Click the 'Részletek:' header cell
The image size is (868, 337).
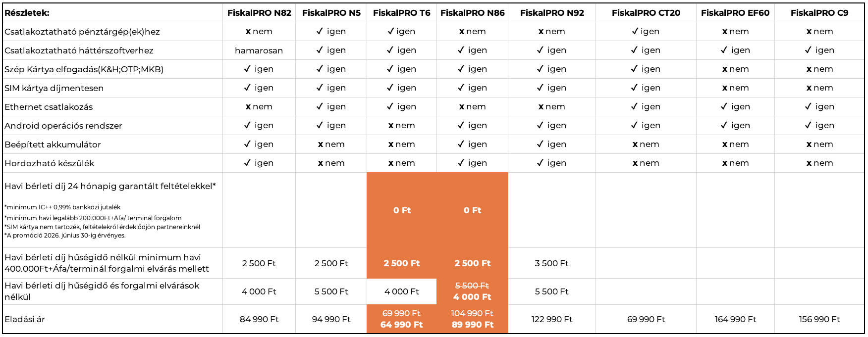point(27,13)
